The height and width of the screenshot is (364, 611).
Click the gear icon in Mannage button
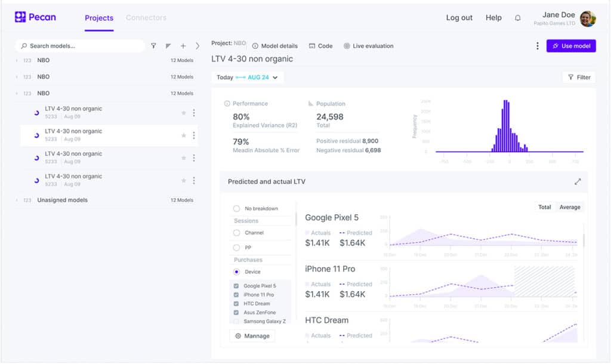[x=238, y=336]
